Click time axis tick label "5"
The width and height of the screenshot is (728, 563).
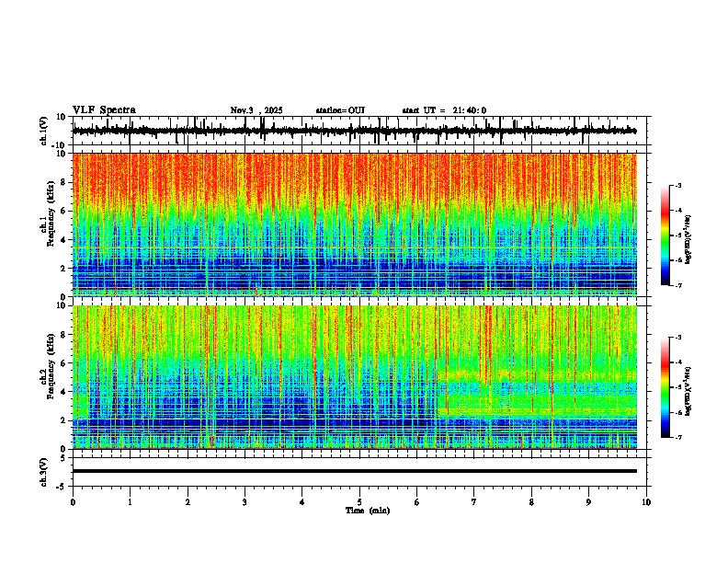point(359,502)
